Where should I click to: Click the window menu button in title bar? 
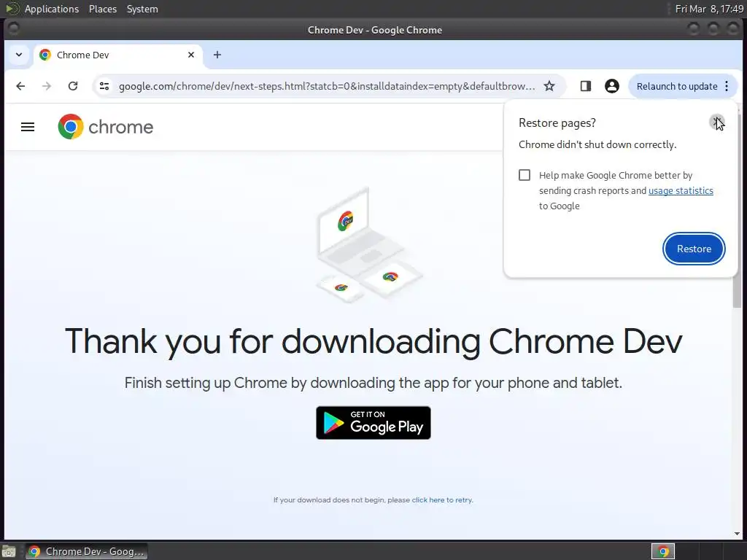(x=13, y=29)
